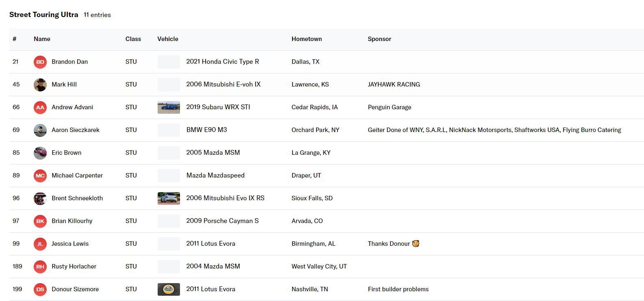Click Andrew Advani's AA initials avatar
The image size is (644, 301).
point(40,107)
